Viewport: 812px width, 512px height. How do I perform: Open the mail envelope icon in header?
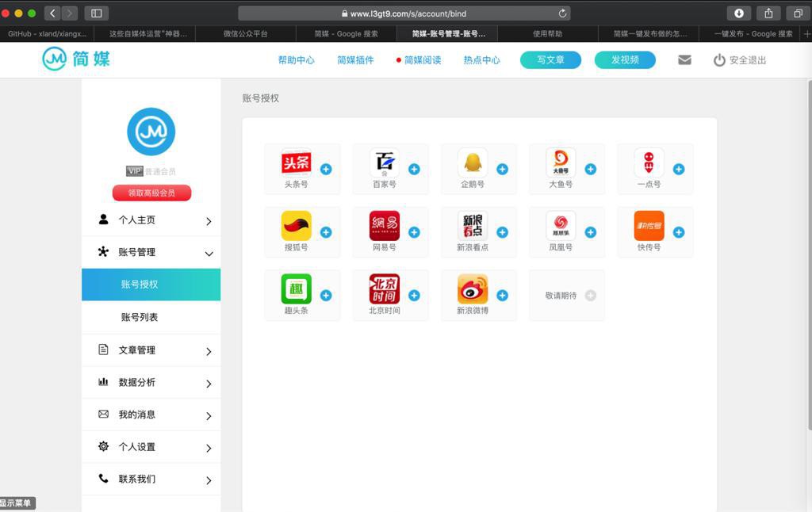684,60
